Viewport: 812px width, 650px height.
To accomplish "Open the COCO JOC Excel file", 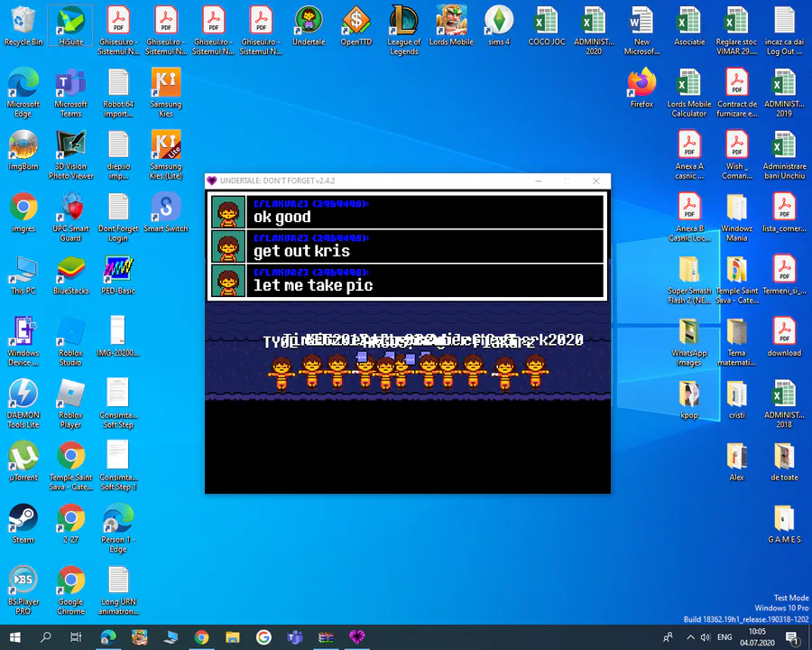I will coord(547,26).
